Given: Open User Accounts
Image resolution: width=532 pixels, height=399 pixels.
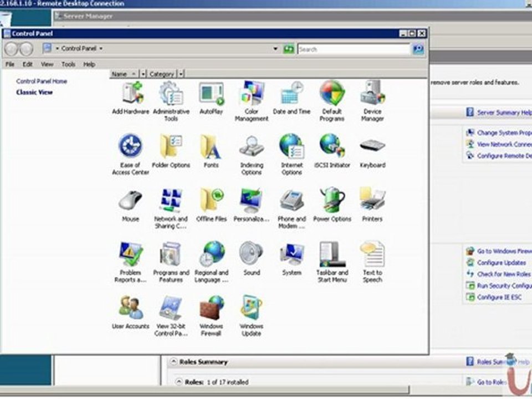Looking at the screenshot, I should 131,312.
